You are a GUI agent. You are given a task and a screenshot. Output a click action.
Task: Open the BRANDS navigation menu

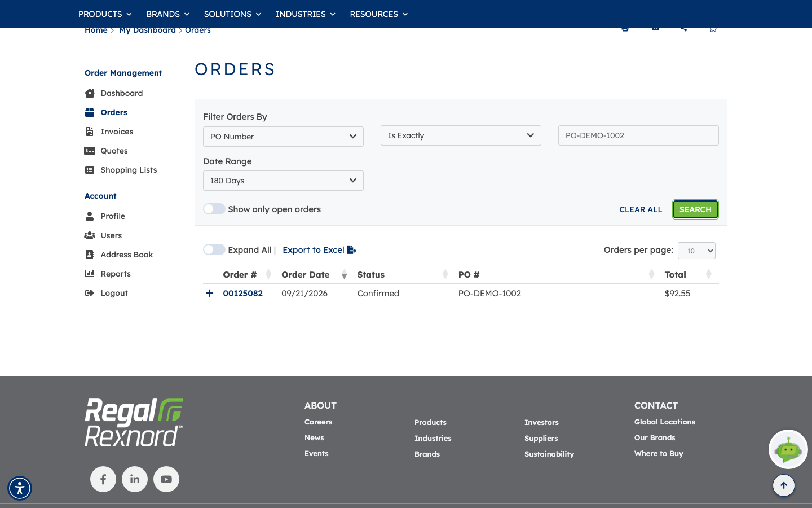167,14
